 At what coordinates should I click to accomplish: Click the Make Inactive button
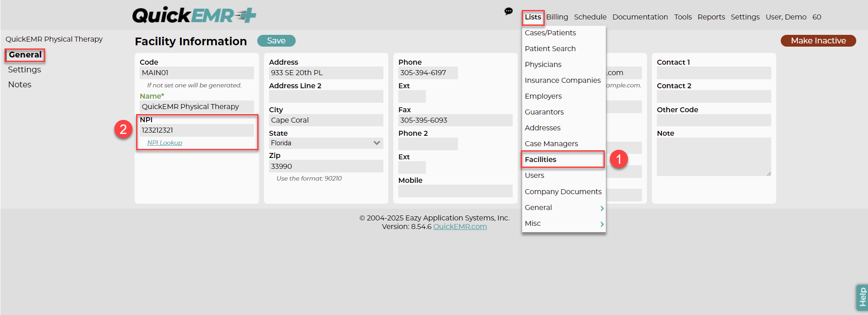click(x=818, y=41)
